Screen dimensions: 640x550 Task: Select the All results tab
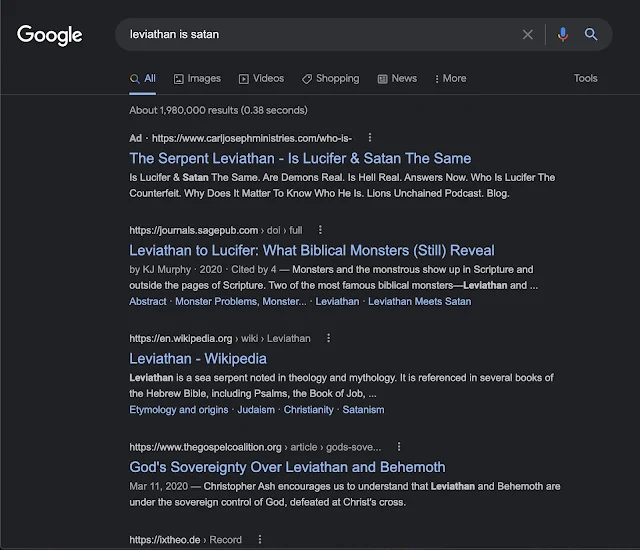[142, 78]
